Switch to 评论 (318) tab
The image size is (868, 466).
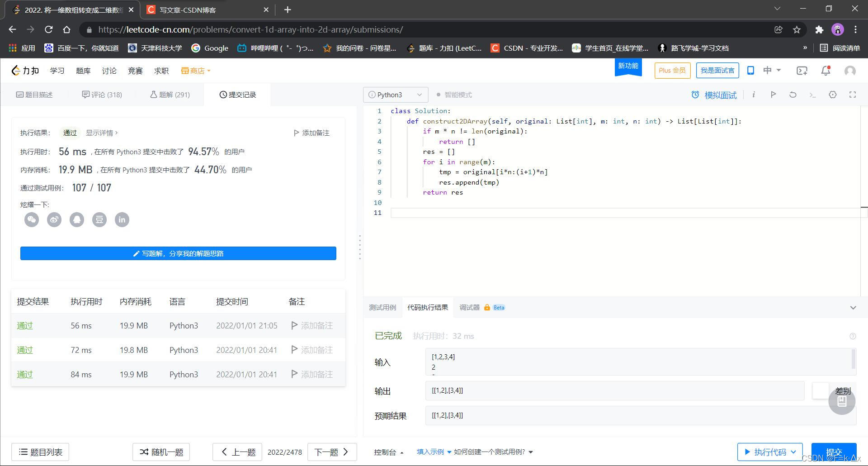(x=102, y=95)
